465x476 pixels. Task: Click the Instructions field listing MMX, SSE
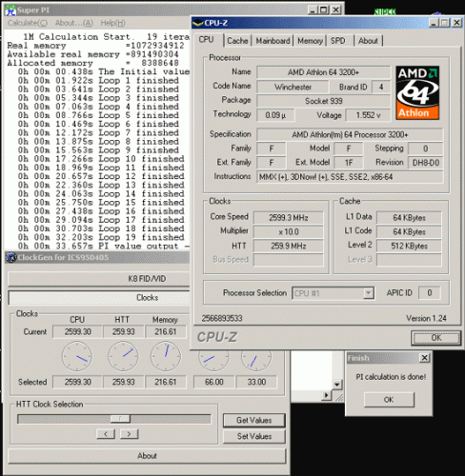coord(350,177)
